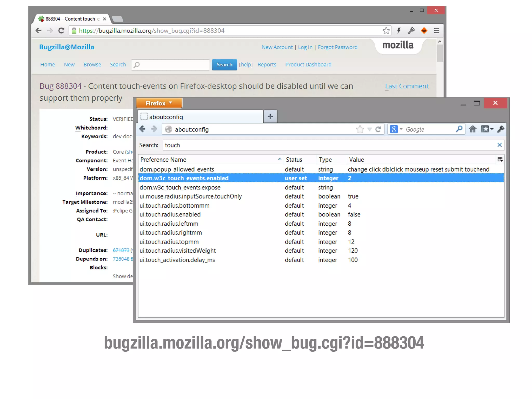Screen dimensions: 532x399
Task: Sort by the Type column header
Action: click(x=331, y=160)
